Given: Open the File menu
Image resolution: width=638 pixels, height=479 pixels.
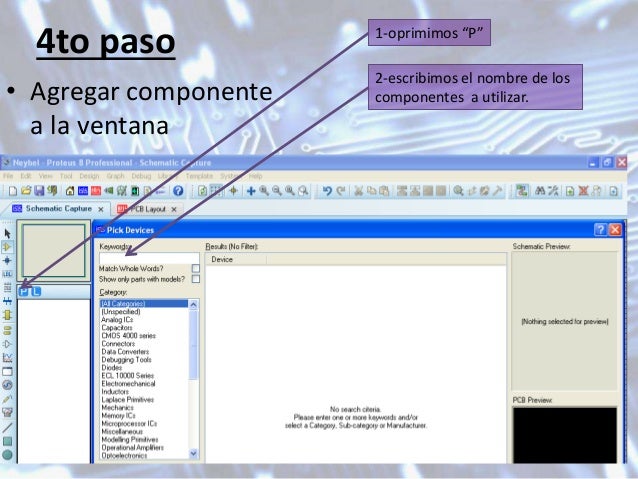Looking at the screenshot, I should pos(8,176).
